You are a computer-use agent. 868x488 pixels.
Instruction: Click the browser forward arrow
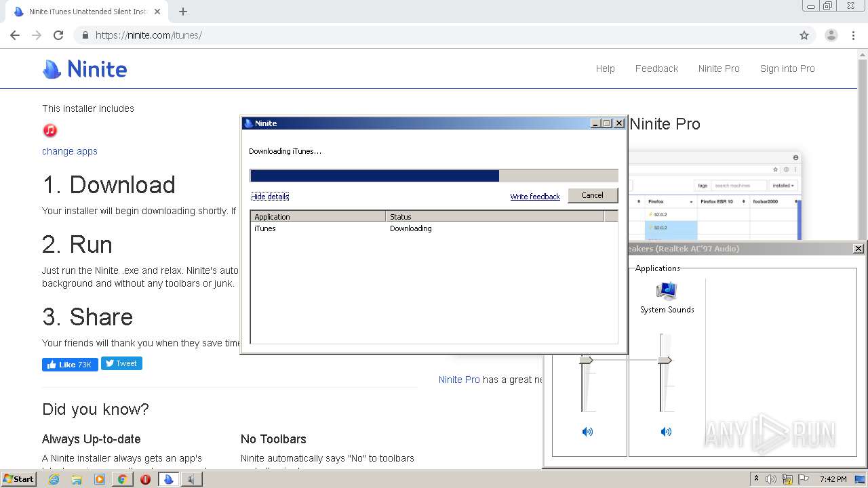[x=37, y=35]
